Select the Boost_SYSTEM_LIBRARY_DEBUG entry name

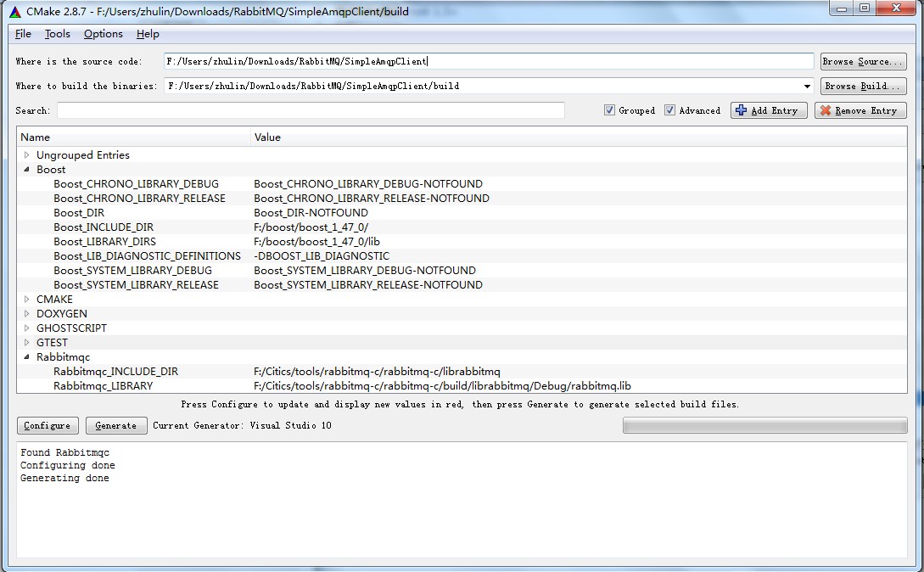pyautogui.click(x=132, y=271)
